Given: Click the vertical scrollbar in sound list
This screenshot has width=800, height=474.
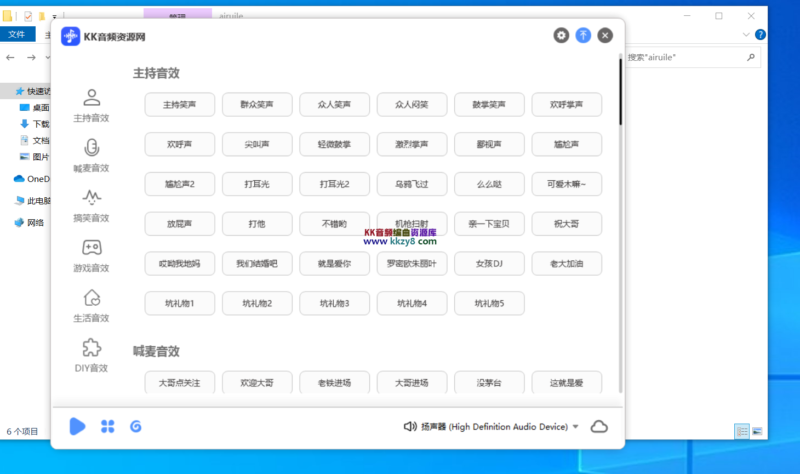Looking at the screenshot, I should pyautogui.click(x=620, y=92).
